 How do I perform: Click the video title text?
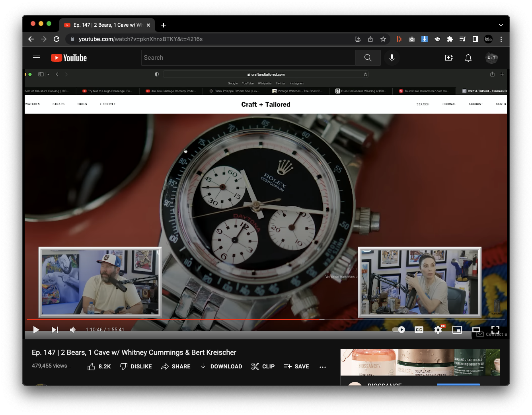134,352
